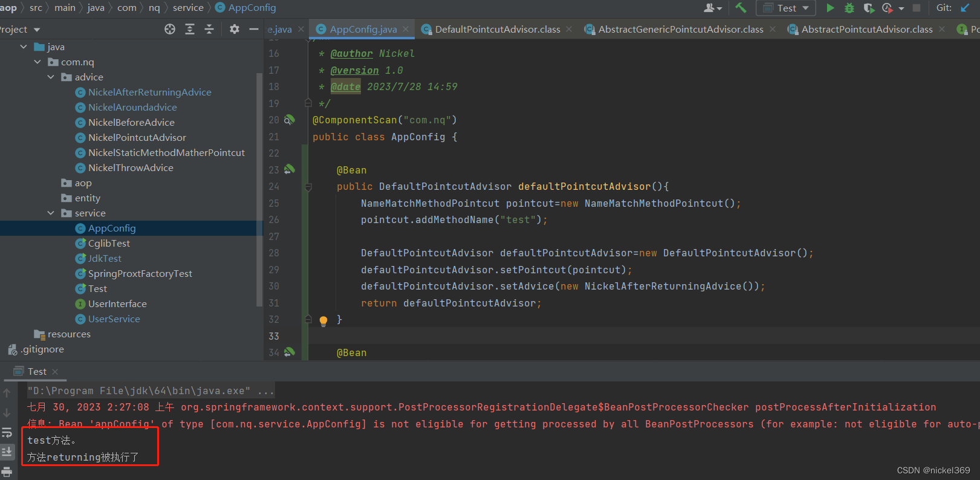Open the profiler dropdown arrow

(x=901, y=8)
